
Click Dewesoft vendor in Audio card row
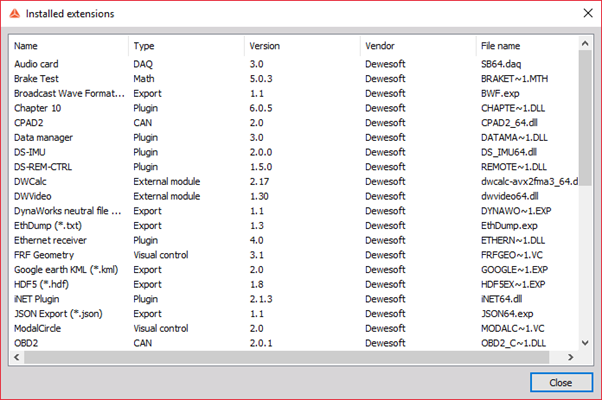pyautogui.click(x=385, y=64)
